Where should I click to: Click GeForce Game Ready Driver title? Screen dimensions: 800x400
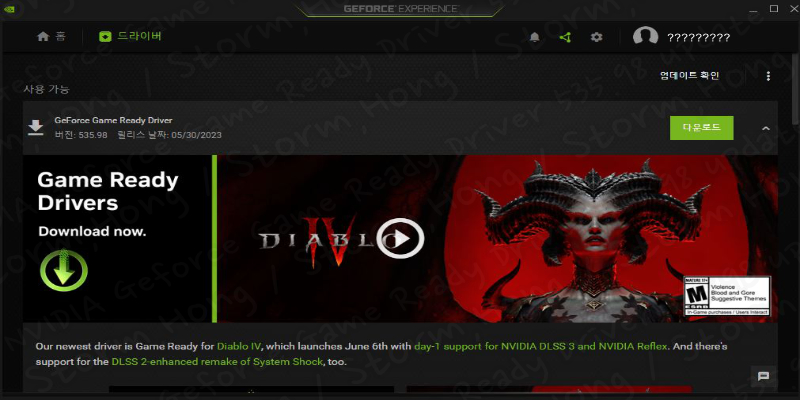(113, 120)
